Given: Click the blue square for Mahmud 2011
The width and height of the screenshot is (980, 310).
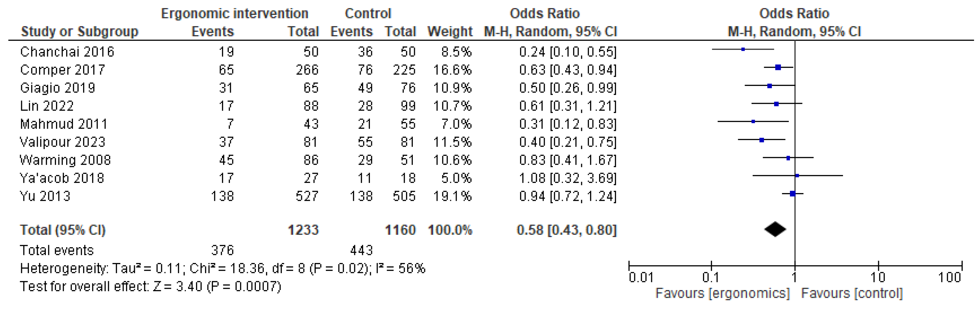Looking at the screenshot, I should [753, 122].
